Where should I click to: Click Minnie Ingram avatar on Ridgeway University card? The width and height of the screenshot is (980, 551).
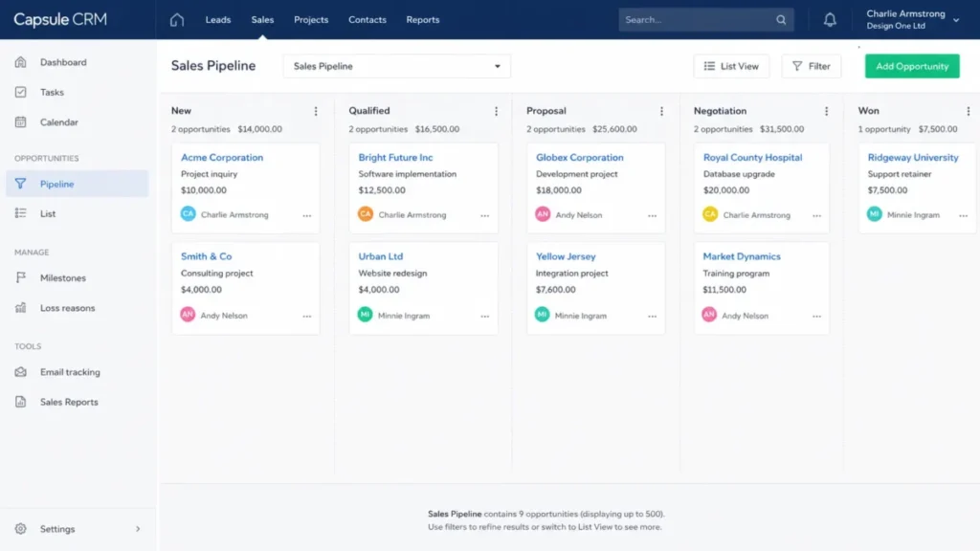875,213
